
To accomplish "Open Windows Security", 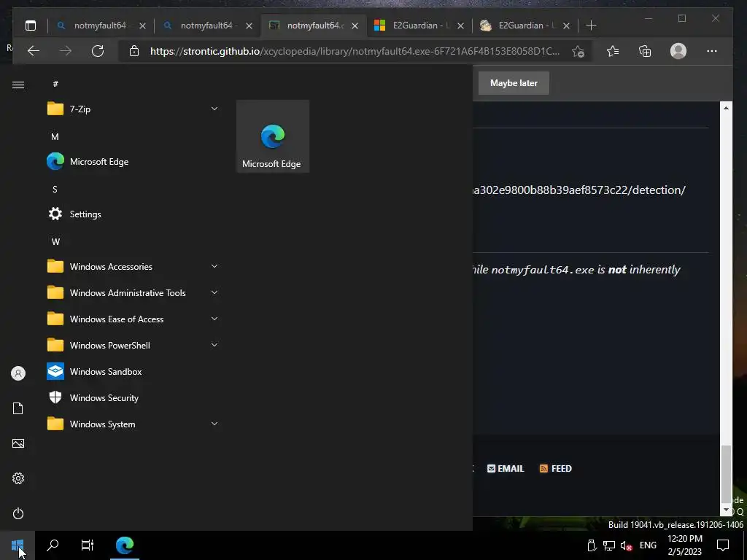I will tap(133, 397).
